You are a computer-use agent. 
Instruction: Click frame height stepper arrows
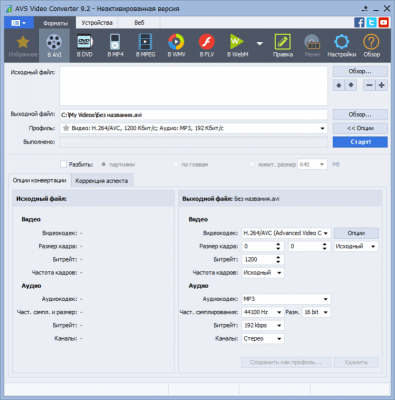click(x=325, y=246)
